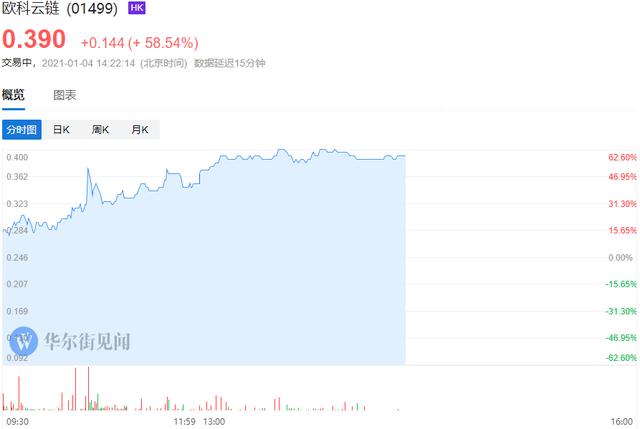Switch to the 图表 tab
This screenshot has height=429, width=640.
65,95
